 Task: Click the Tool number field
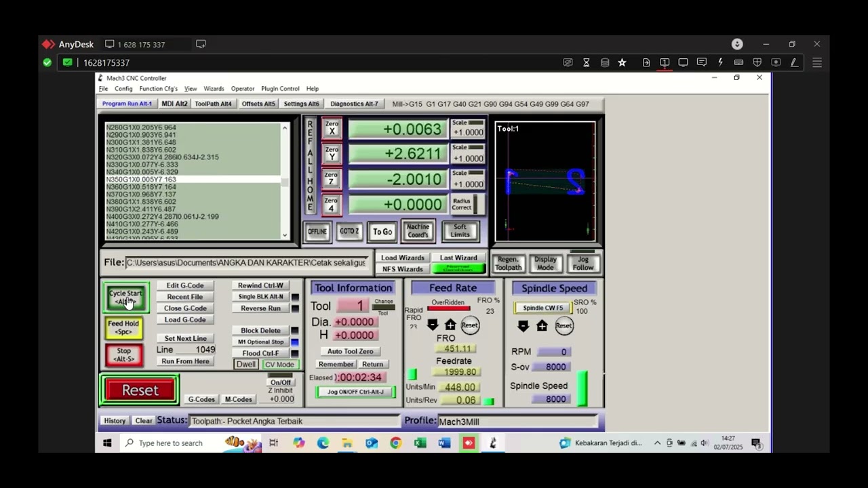click(x=352, y=306)
